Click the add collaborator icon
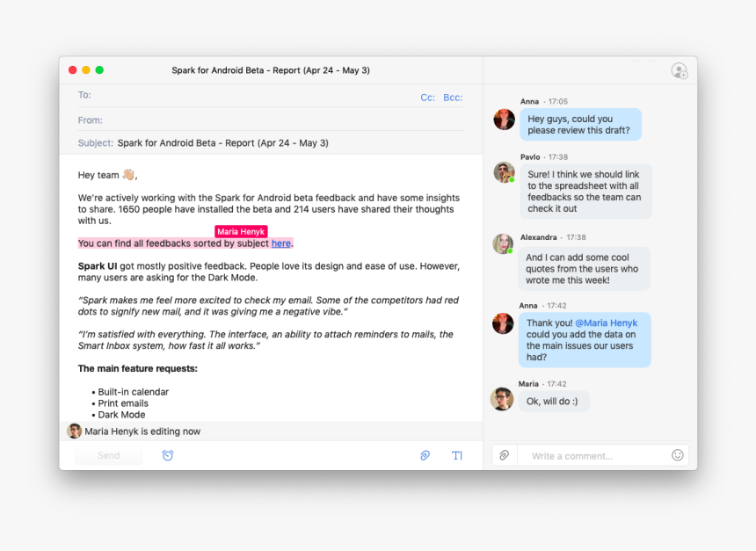This screenshot has width=756, height=551. (680, 71)
